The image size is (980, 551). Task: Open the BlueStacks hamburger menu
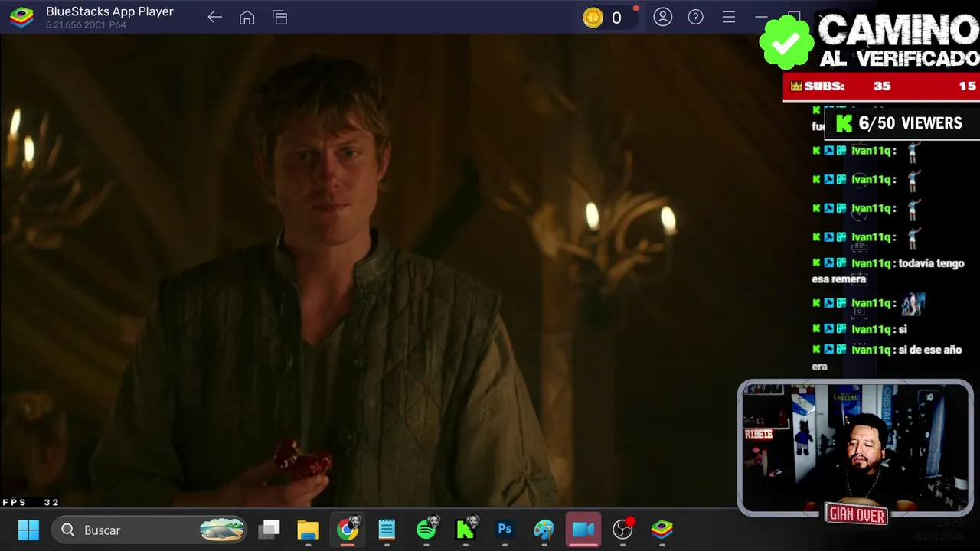[x=729, y=17]
